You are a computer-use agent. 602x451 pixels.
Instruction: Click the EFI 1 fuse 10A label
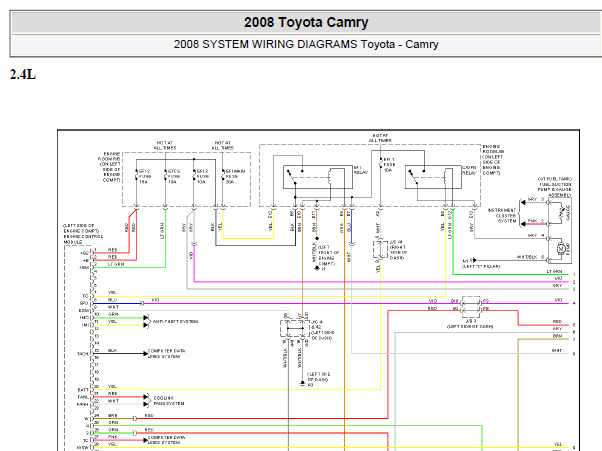pos(389,164)
